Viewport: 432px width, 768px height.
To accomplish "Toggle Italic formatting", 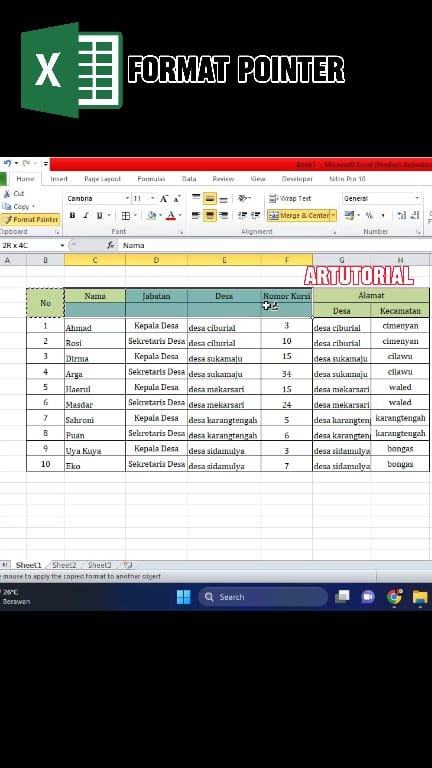I will (86, 216).
